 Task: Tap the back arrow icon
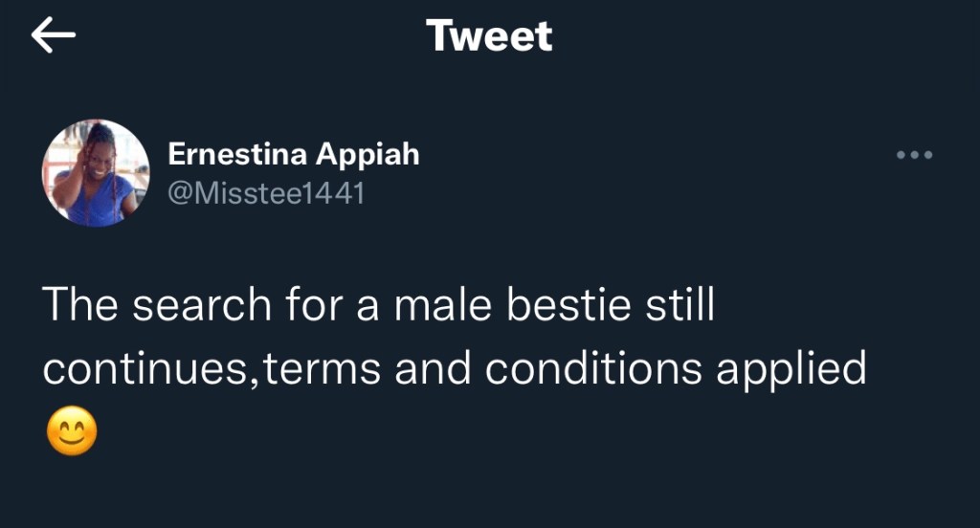[54, 35]
